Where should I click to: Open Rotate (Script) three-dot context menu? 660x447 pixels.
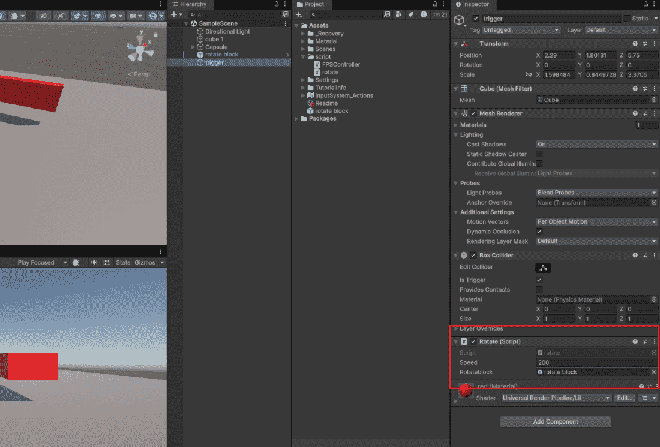click(654, 342)
